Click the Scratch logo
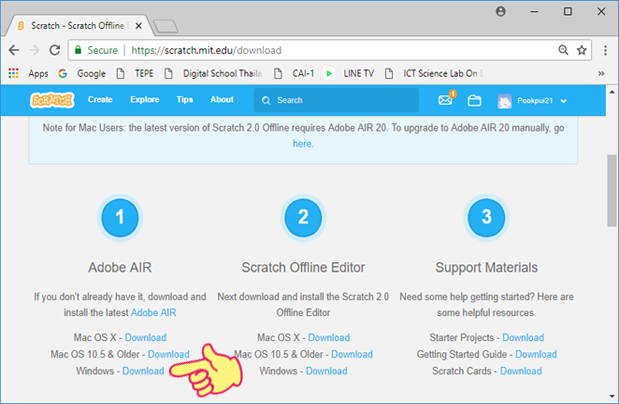619x404 pixels. click(52, 100)
